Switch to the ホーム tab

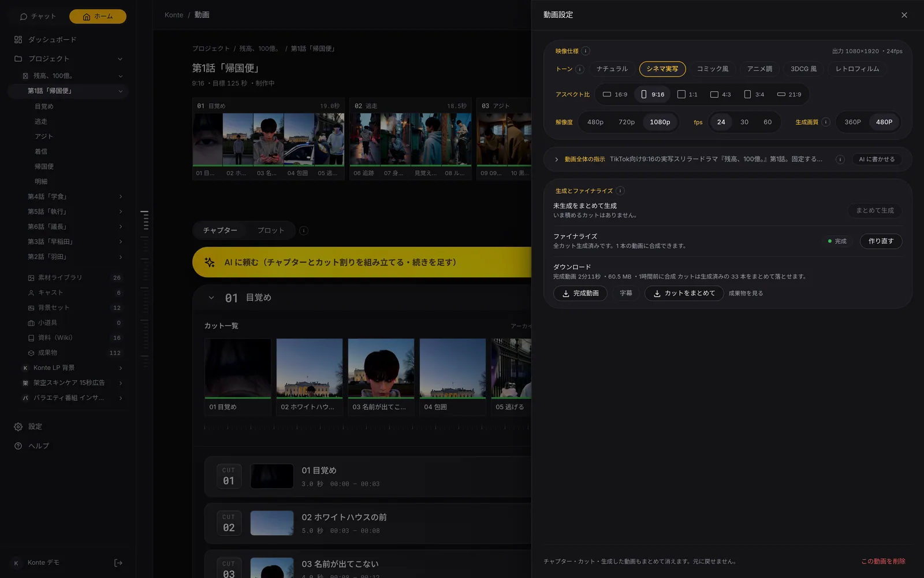[x=98, y=16]
